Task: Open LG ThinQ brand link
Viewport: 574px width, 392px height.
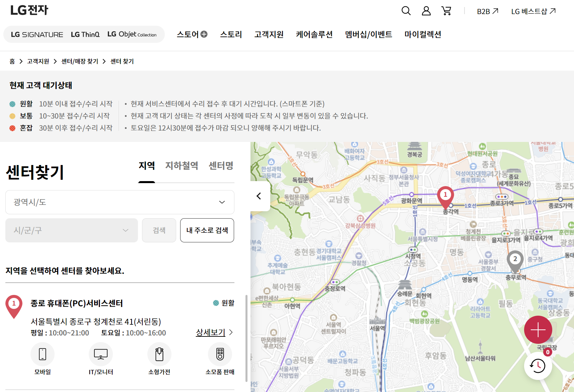Action: tap(85, 34)
